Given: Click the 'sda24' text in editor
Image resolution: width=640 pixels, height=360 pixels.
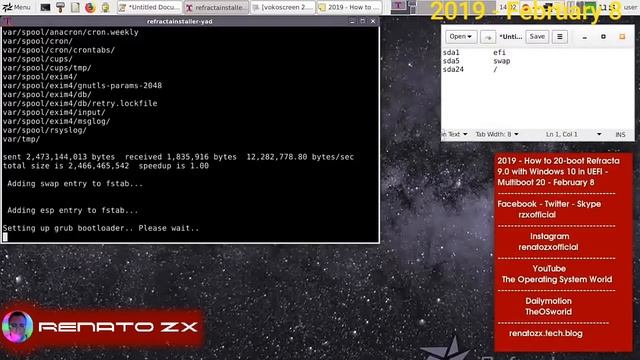Looking at the screenshot, I should (453, 69).
